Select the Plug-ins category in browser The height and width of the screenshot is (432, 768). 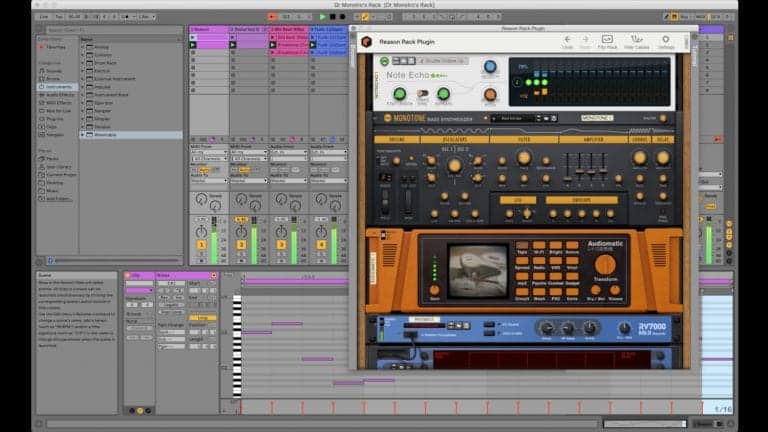click(x=53, y=119)
